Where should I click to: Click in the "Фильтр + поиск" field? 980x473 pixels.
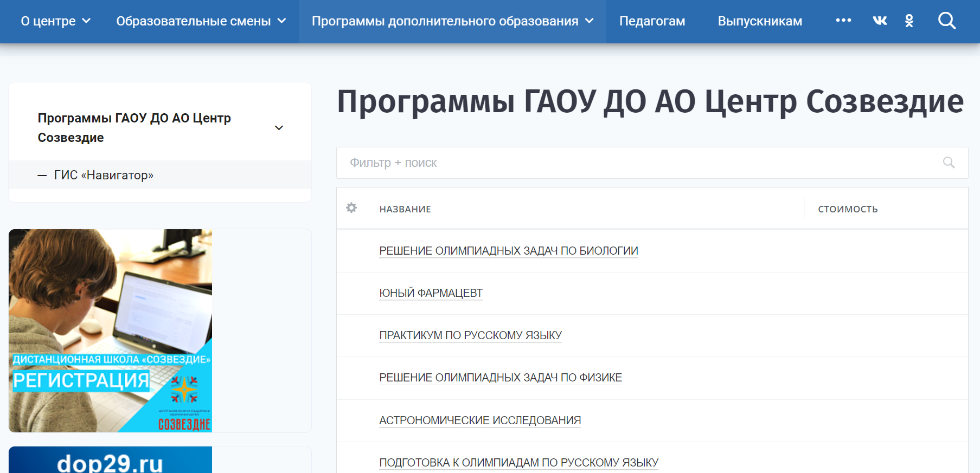(x=652, y=163)
